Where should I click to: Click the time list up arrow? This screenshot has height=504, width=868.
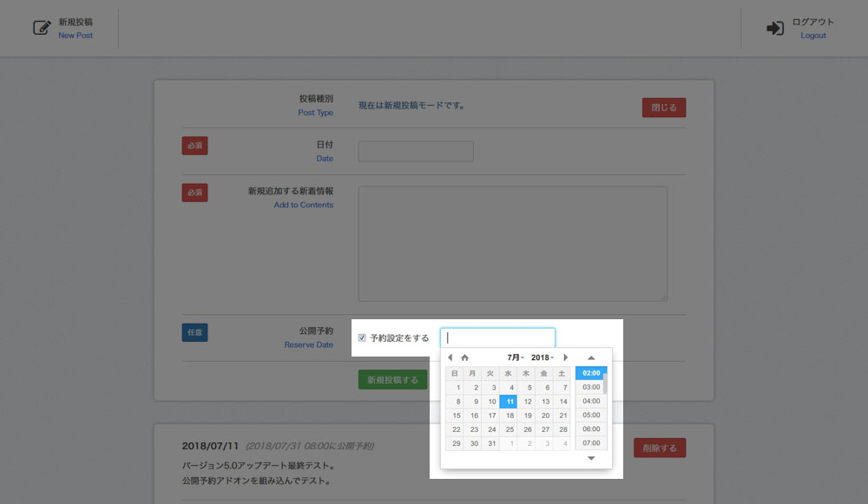tap(591, 358)
